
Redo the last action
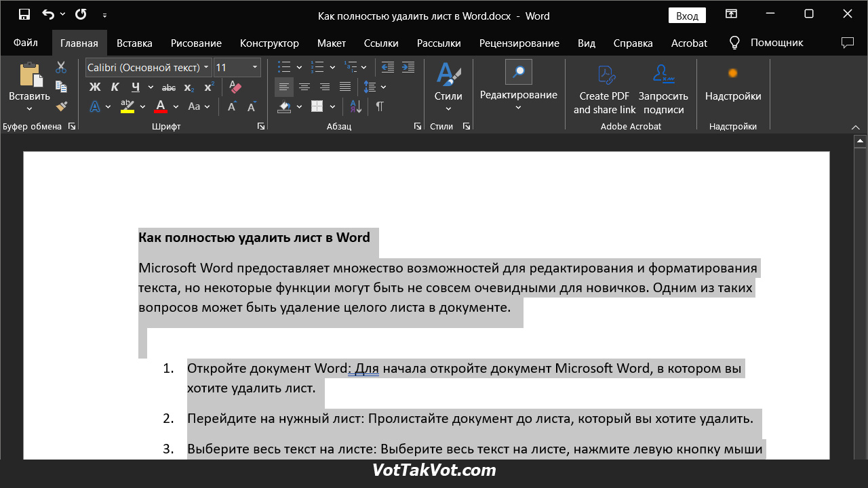[x=81, y=14]
